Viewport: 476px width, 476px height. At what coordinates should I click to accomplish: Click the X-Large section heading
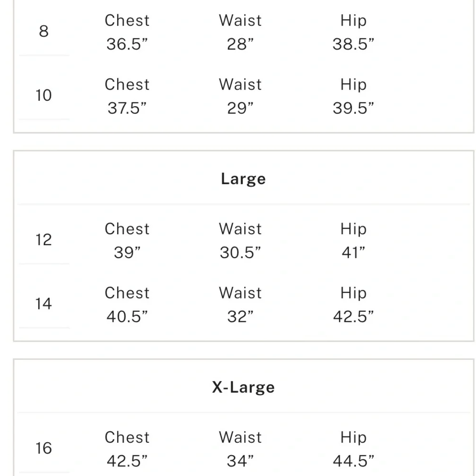click(x=243, y=387)
